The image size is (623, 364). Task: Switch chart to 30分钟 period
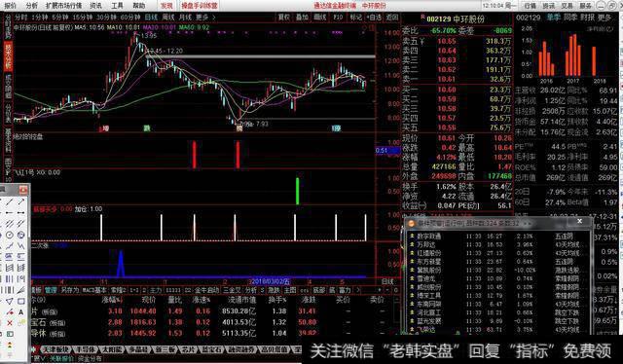pos(106,18)
